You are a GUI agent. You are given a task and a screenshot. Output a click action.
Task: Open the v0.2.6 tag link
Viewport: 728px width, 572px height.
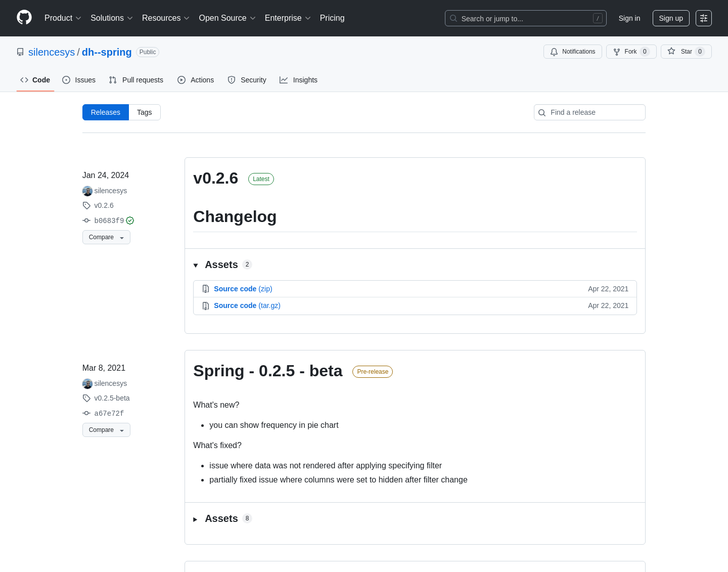[104, 205]
